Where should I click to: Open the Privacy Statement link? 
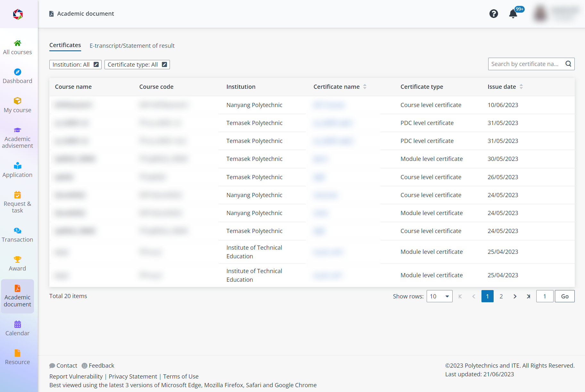click(x=133, y=376)
